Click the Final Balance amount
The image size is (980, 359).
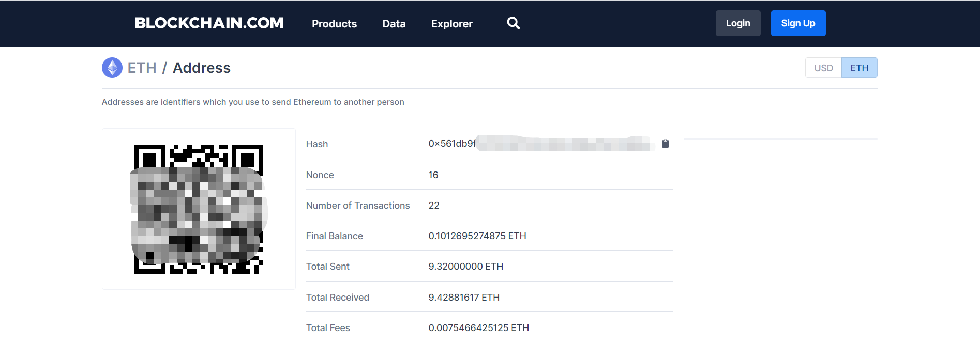[x=477, y=236]
